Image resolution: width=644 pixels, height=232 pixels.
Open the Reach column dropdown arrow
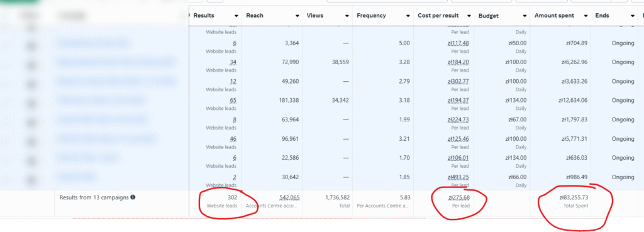point(297,16)
